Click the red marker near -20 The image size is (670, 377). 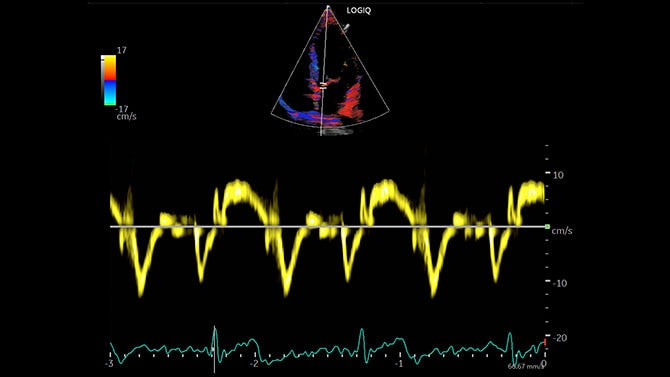coord(545,342)
